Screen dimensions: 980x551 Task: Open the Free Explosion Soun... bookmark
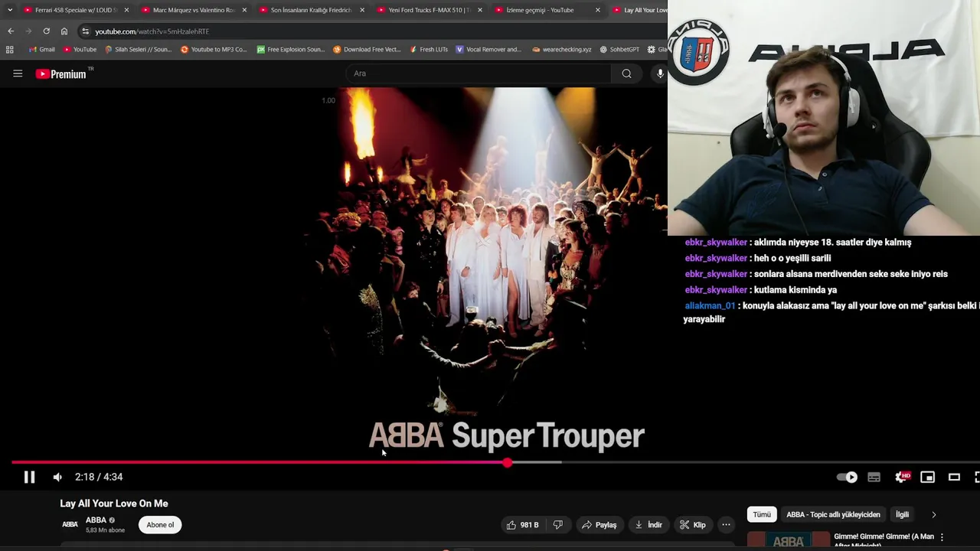[291, 50]
